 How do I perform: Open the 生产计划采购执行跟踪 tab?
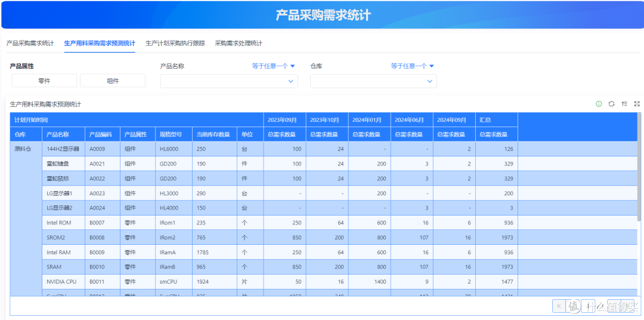click(x=175, y=43)
